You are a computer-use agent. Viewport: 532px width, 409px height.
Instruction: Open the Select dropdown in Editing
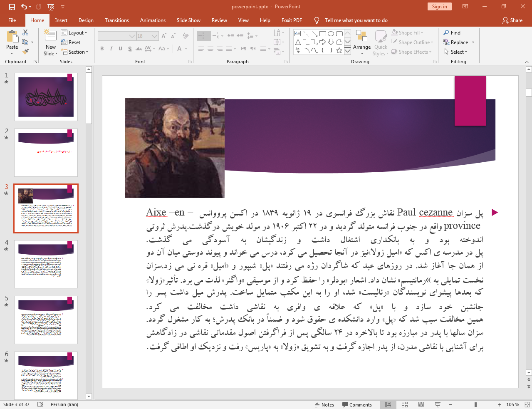pos(456,52)
